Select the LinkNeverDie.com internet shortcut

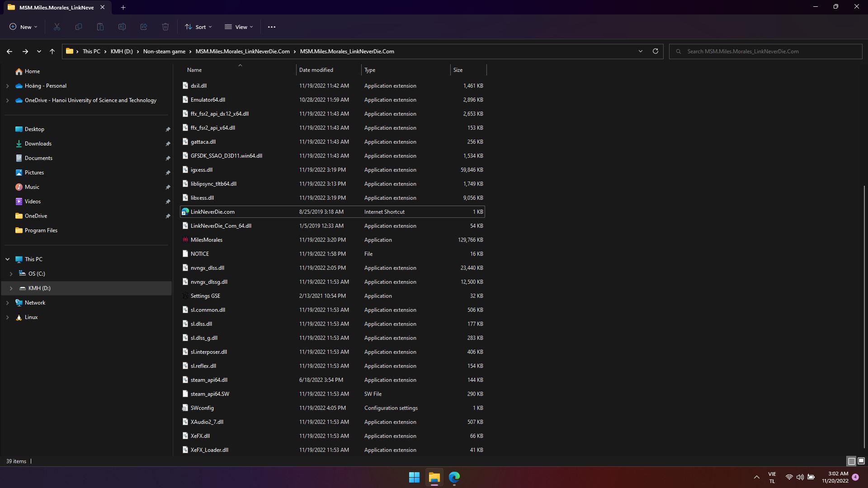click(x=332, y=212)
